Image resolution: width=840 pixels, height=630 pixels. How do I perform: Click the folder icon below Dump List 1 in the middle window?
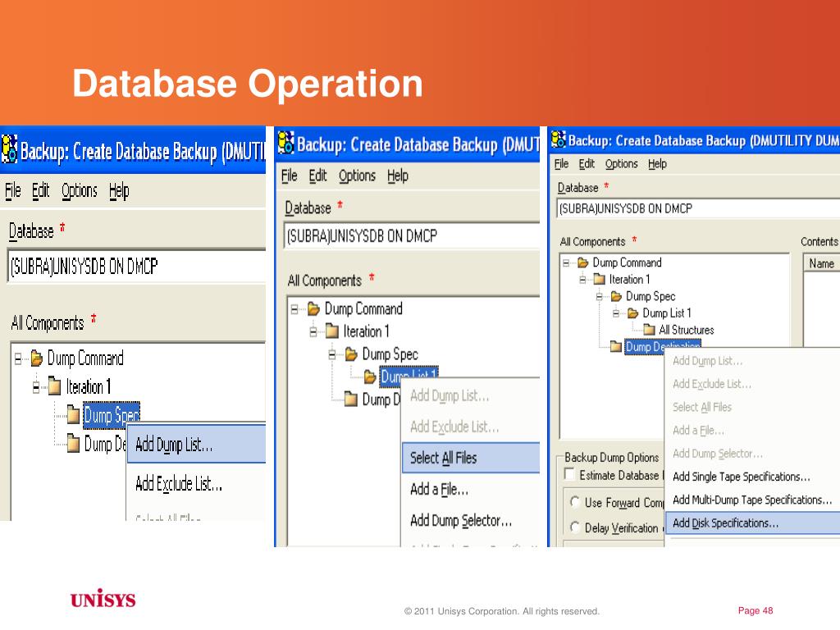pyautogui.click(x=351, y=399)
